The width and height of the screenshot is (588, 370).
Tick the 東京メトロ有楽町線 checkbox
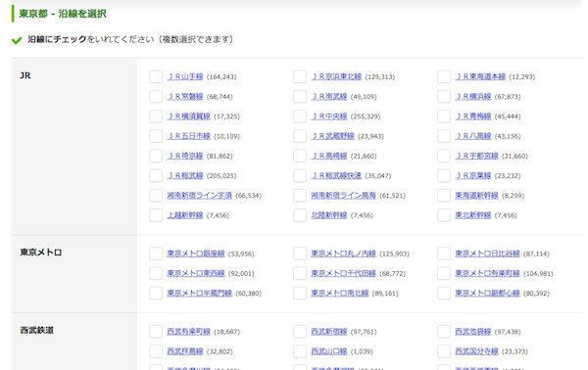pyautogui.click(x=444, y=273)
